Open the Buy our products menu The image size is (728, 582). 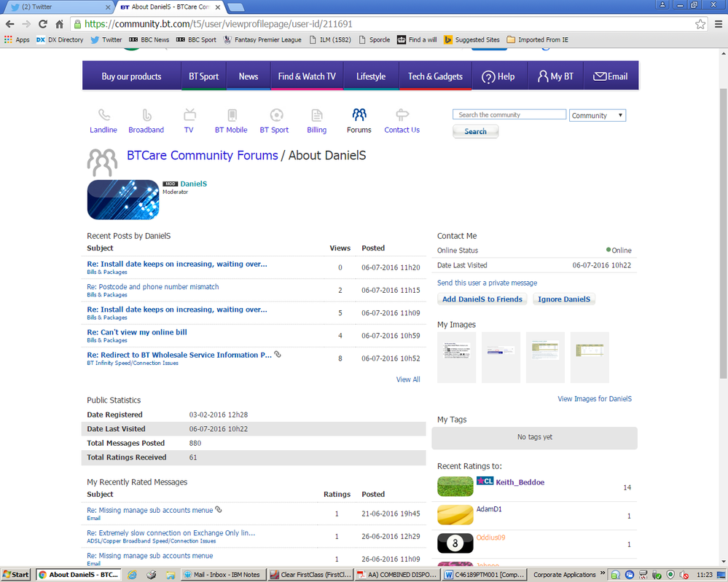click(x=131, y=76)
